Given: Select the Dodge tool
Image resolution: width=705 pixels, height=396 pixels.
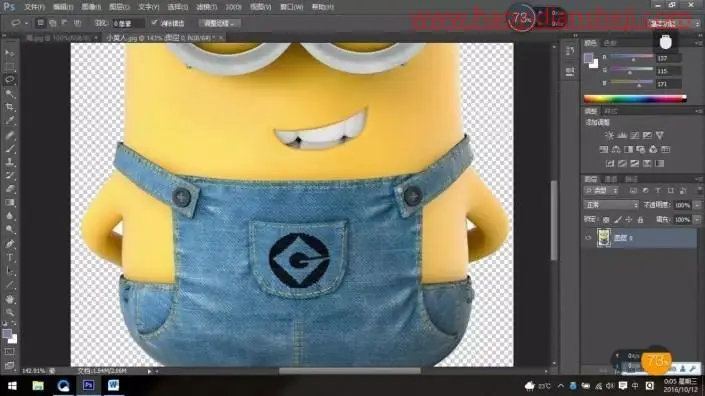Looking at the screenshot, I should (9, 229).
